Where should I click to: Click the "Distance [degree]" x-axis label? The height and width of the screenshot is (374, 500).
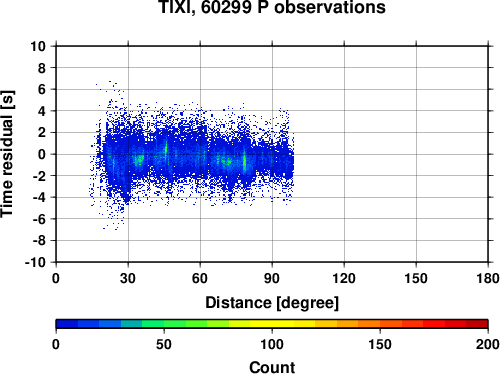pos(272,303)
